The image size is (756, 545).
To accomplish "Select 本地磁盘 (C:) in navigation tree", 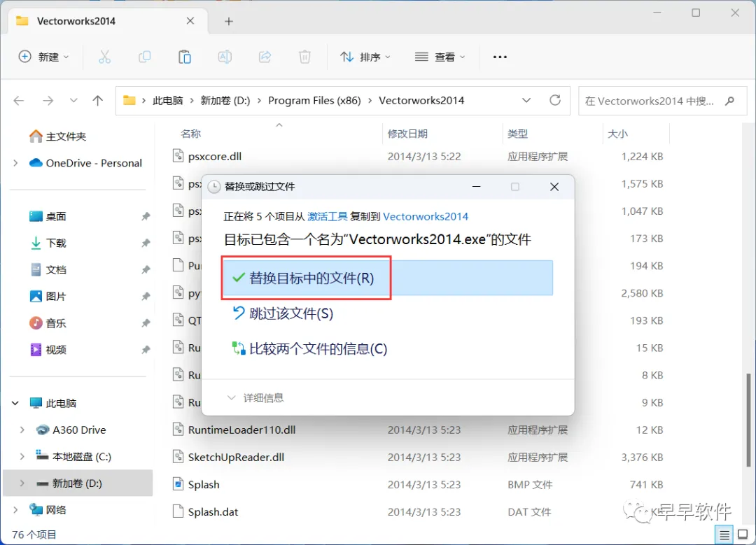I will (73, 456).
